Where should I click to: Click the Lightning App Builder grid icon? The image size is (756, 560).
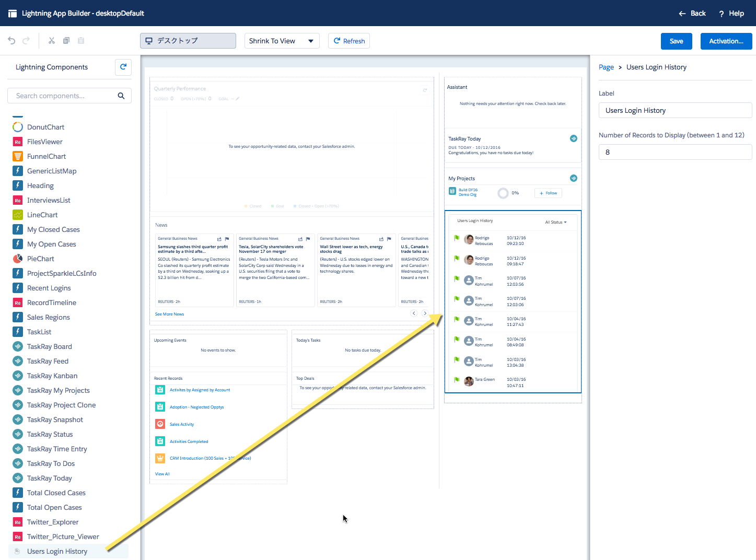(x=12, y=13)
